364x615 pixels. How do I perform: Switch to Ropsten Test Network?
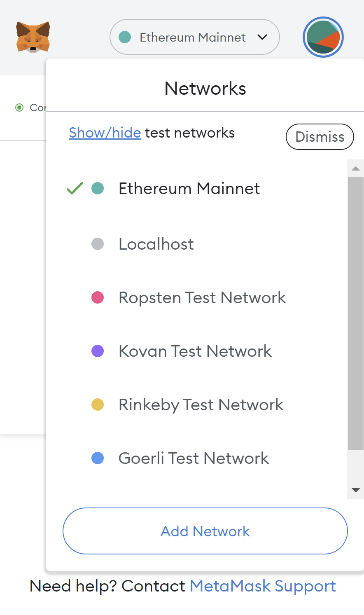[197, 297]
